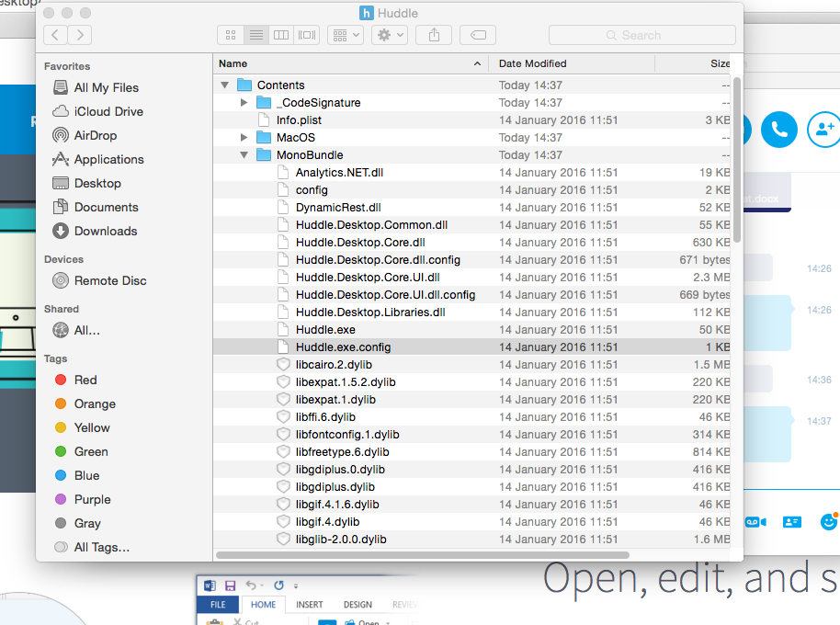This screenshot has height=625, width=840.
Task: Click the Redo icon in Word
Action: [278, 585]
